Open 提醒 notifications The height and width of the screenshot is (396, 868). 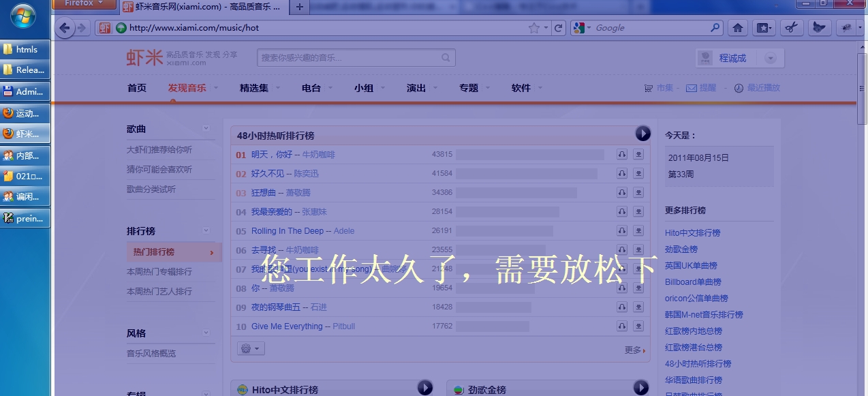pyautogui.click(x=701, y=88)
